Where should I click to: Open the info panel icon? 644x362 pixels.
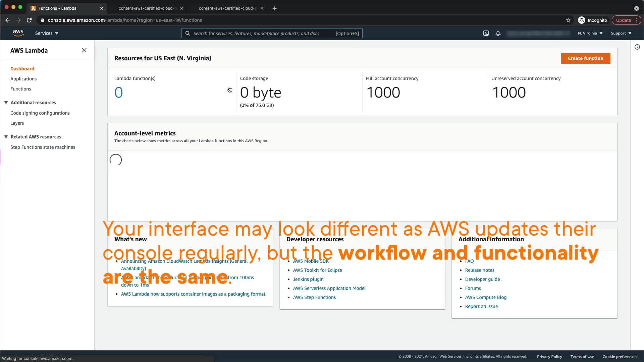[637, 47]
